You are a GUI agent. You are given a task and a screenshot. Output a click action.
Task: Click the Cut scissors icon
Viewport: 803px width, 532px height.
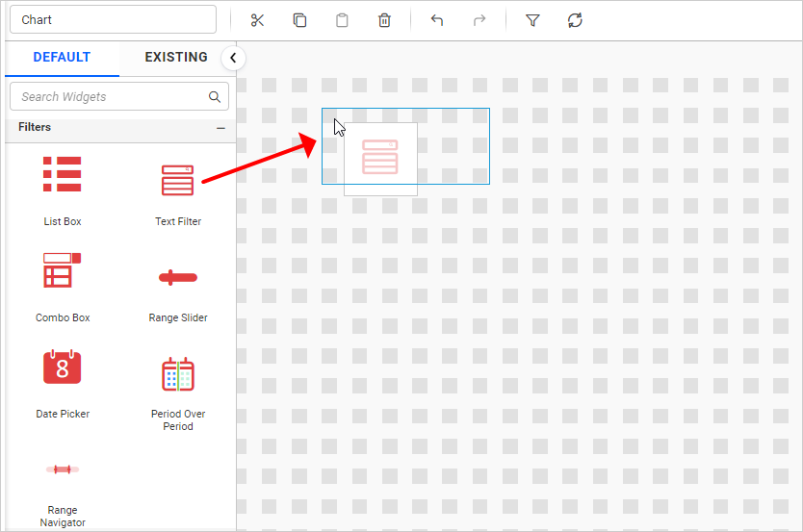coord(257,20)
